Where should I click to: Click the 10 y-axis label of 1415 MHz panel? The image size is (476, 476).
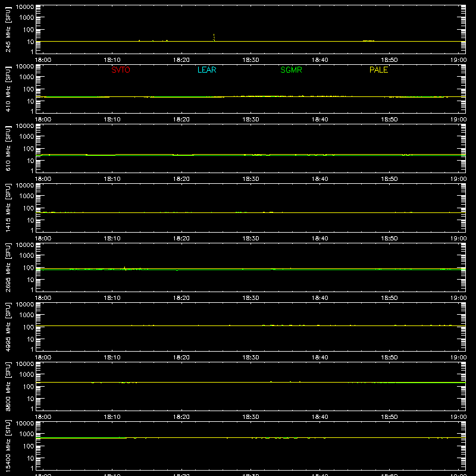(30, 220)
